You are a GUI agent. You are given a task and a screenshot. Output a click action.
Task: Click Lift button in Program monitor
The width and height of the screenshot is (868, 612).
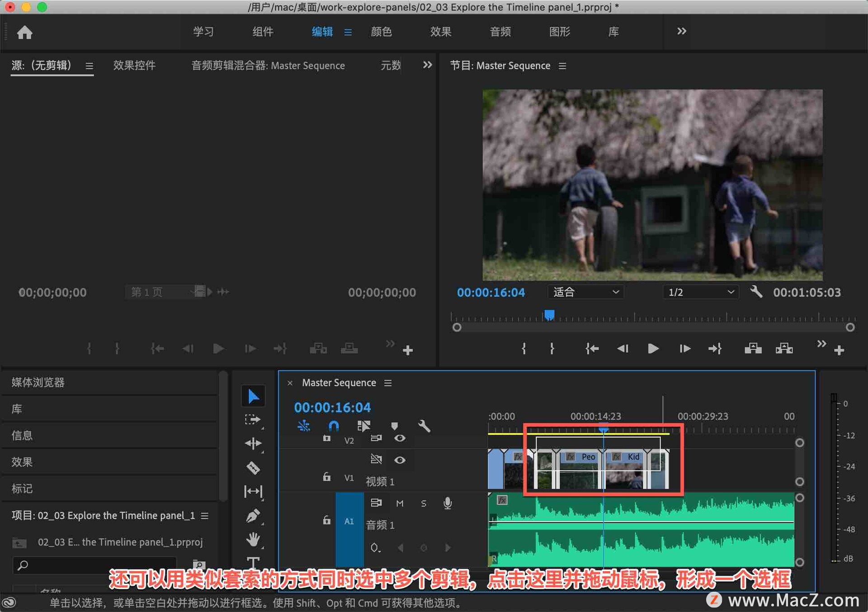[753, 348]
